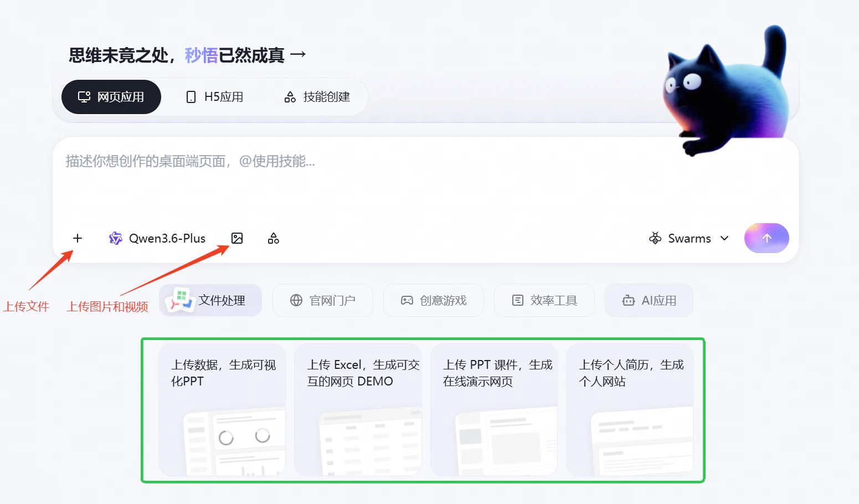Open the 上传 PPT 课件 生成在线演示网页 card

tap(494, 410)
